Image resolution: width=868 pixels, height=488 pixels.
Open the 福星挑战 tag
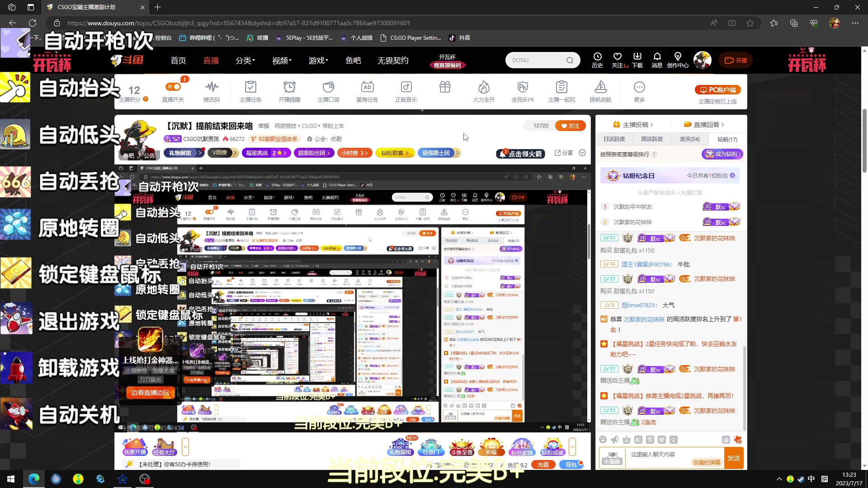click(265, 153)
